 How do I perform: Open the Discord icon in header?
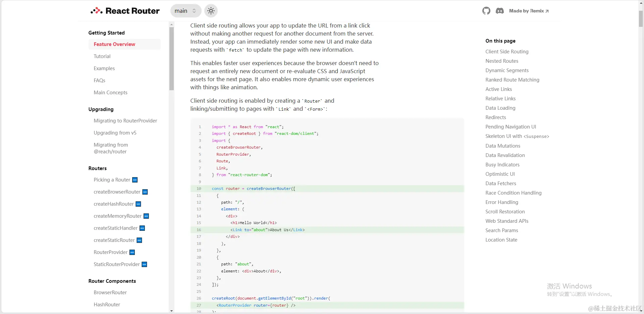pos(500,11)
